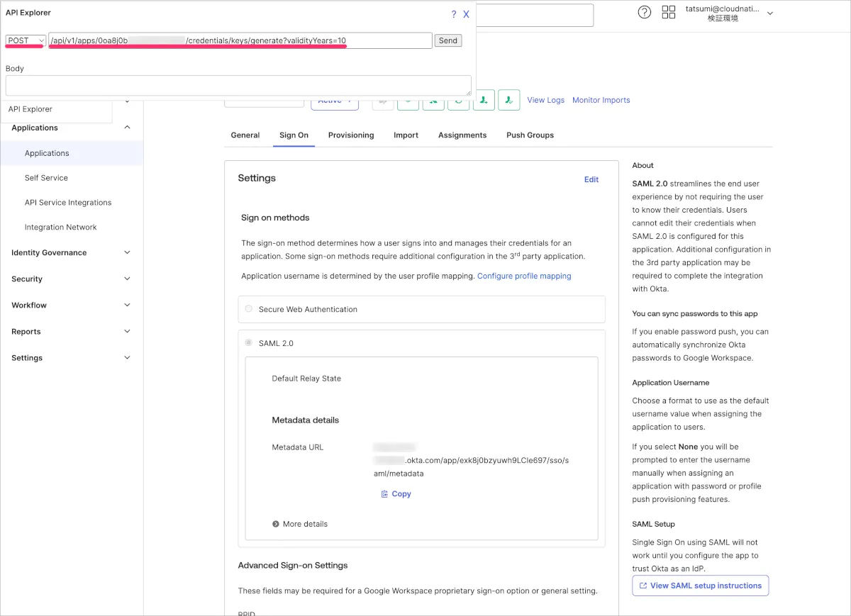The height and width of the screenshot is (616, 851).
Task: Click the Configure profile mapping link
Action: coord(523,276)
